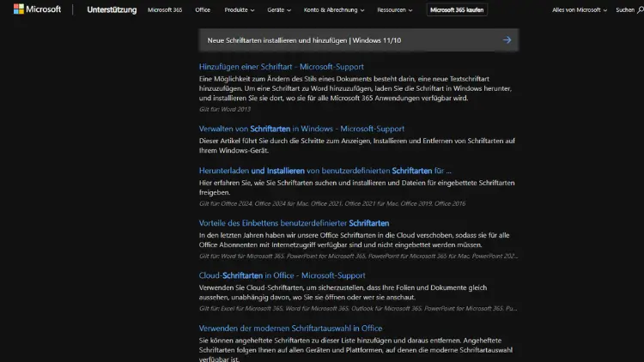Open Verwenden der modernen Schriftartauswahl in Office

(x=290, y=328)
